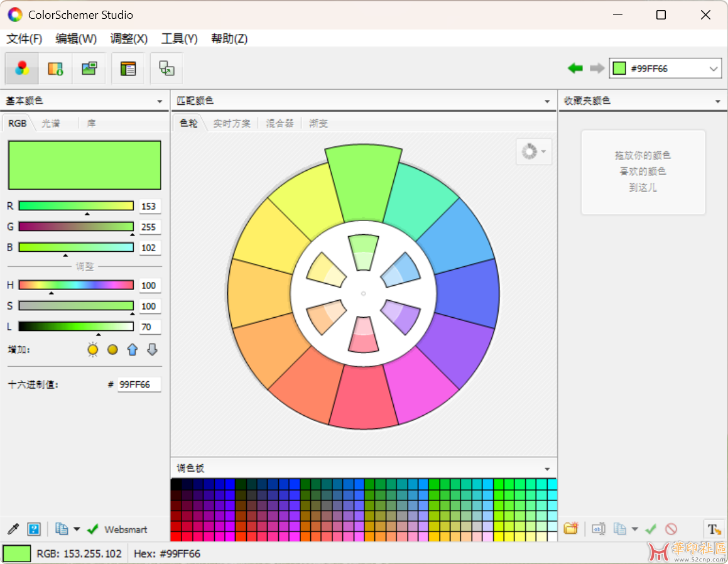
Task: Create a new favorites folder
Action: pyautogui.click(x=570, y=529)
